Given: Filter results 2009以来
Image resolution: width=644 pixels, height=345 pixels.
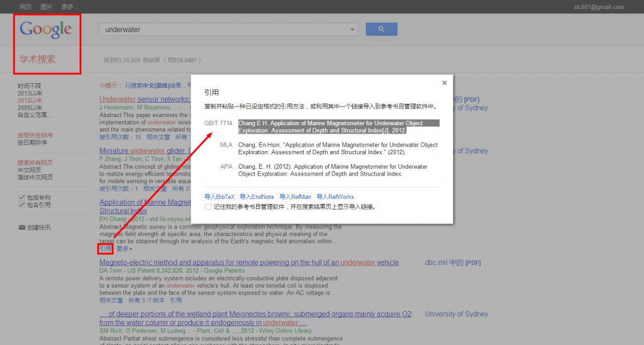Looking at the screenshot, I should coord(30,108).
